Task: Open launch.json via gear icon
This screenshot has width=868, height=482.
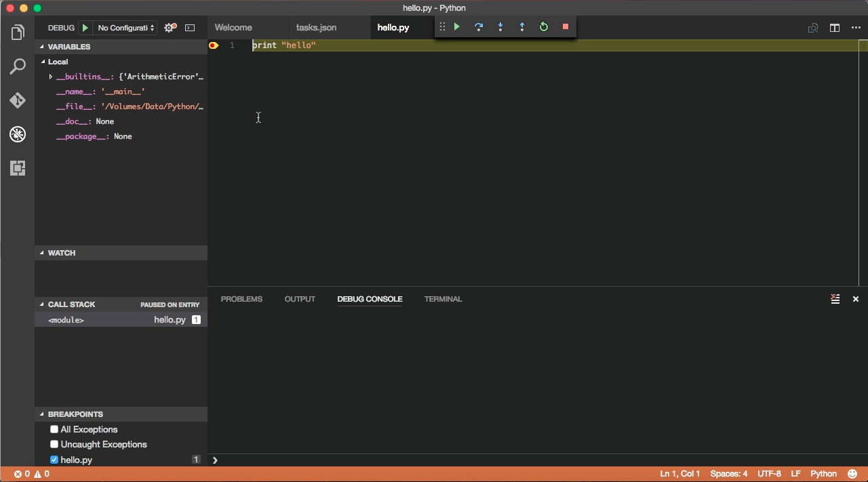Action: [170, 28]
